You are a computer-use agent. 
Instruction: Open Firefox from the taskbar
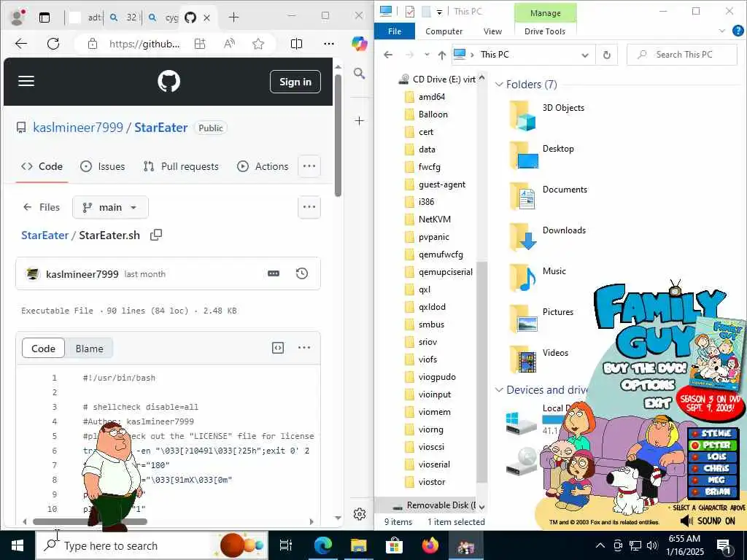click(430, 545)
